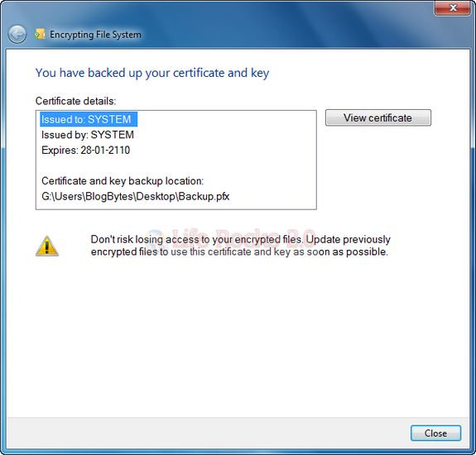Click the blank row in details list
Image resolution: width=476 pixels, height=455 pixels.
point(176,165)
